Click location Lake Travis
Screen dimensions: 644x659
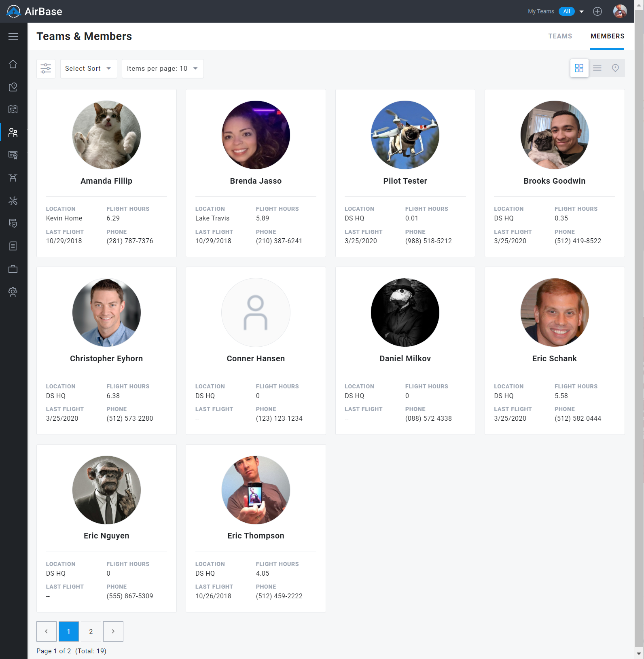(212, 218)
